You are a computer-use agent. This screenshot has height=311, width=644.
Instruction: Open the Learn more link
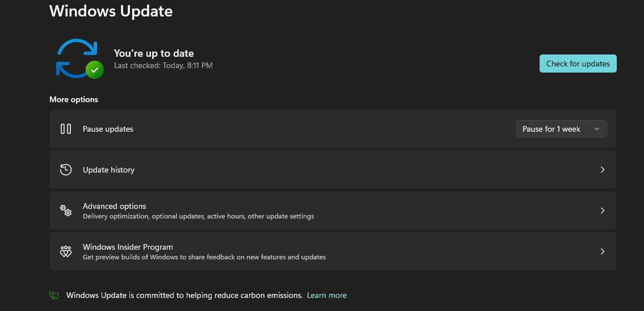[326, 295]
